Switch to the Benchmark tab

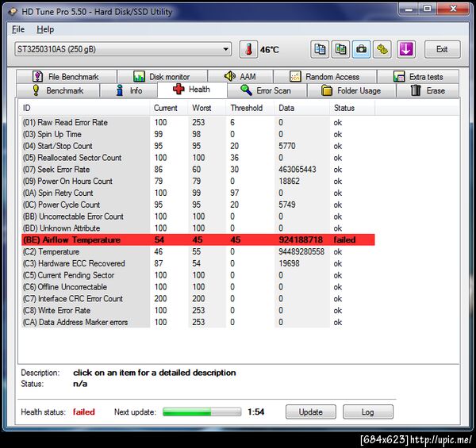58,90
